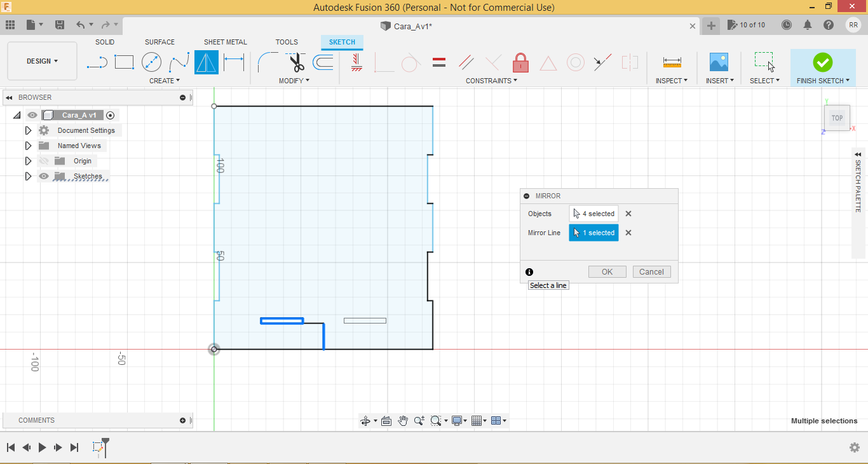868x464 pixels.
Task: Click the Orbit navigation icon
Action: (x=365, y=421)
